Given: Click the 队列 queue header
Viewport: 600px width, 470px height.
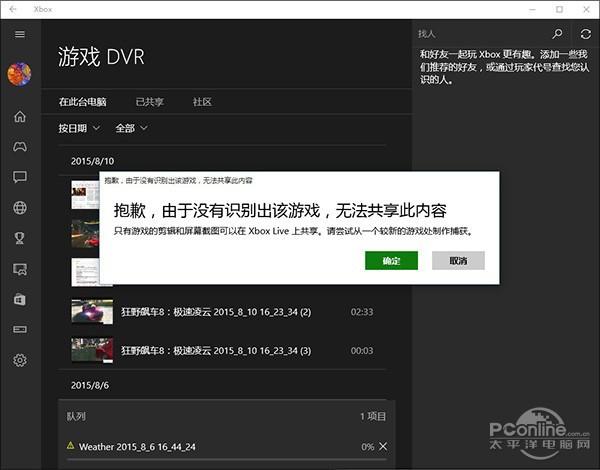Looking at the screenshot, I should (76, 416).
